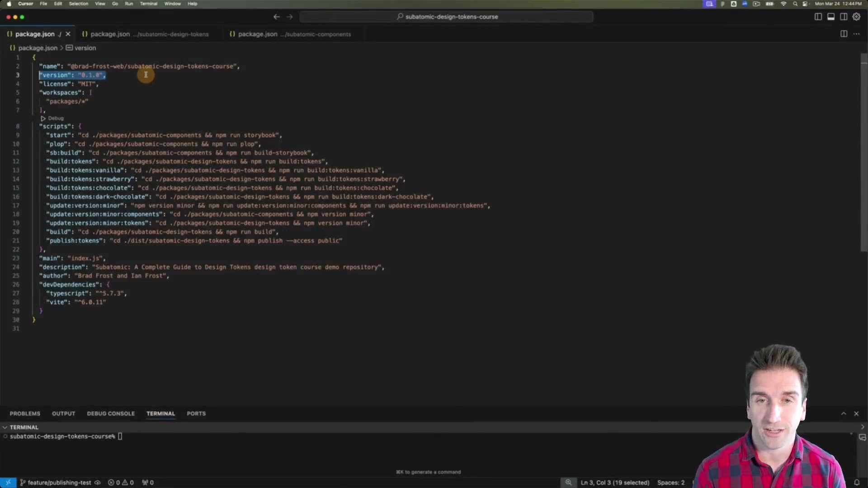Open the Debug Console panel tab
The image size is (868, 488).
click(x=111, y=413)
